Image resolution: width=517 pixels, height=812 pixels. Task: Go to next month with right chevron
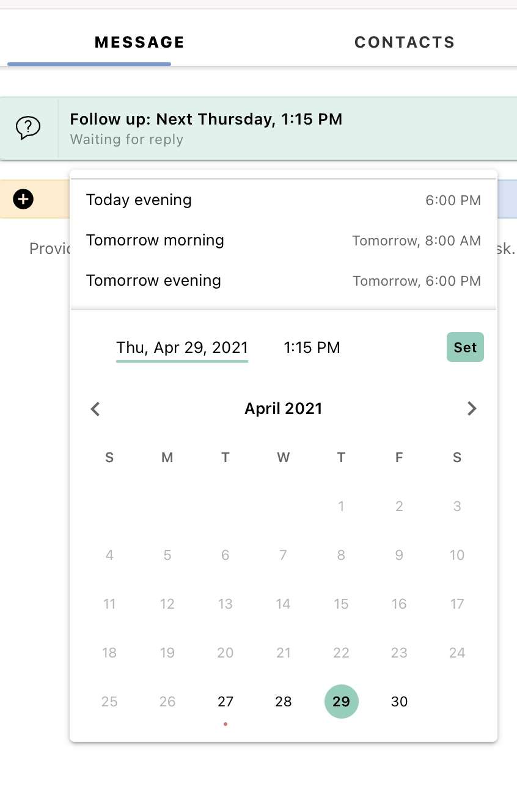click(x=471, y=408)
